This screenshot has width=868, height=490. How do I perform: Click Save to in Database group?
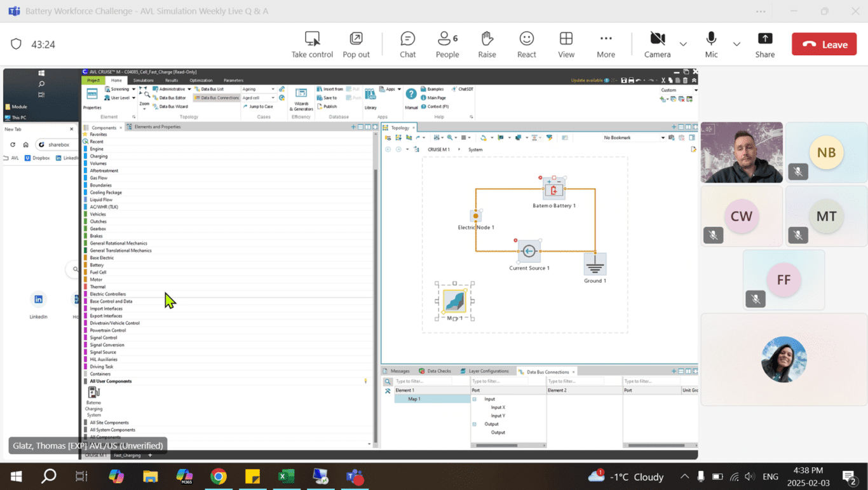pos(327,98)
